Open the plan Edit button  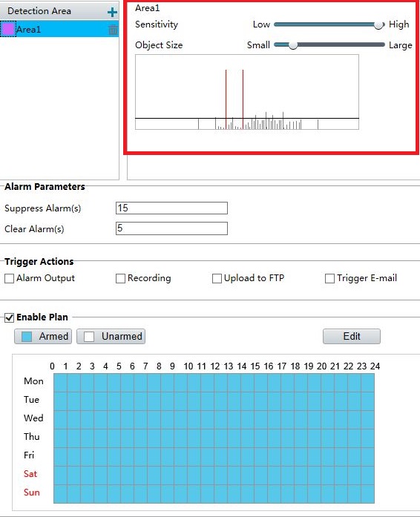tap(352, 336)
